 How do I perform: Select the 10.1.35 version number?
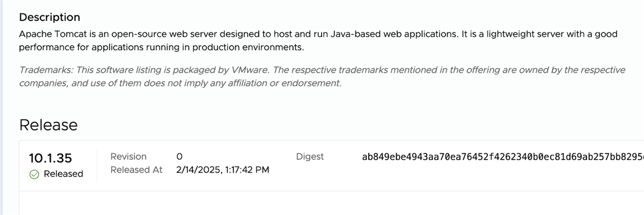click(x=50, y=158)
